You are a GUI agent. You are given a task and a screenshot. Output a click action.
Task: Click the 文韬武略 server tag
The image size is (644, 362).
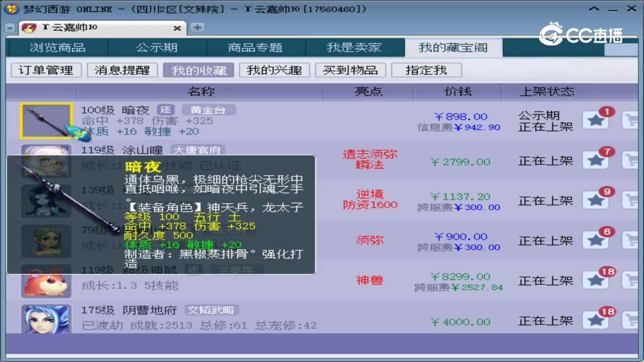tap(211, 310)
